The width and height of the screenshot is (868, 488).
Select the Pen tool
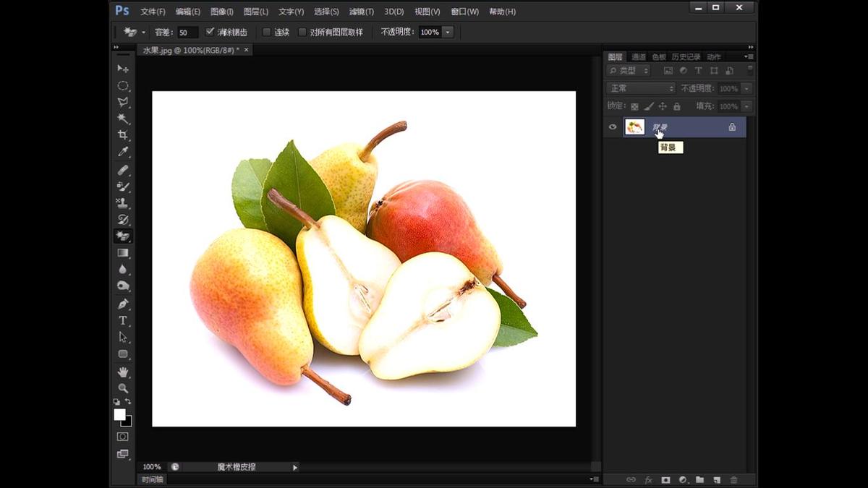coord(123,303)
